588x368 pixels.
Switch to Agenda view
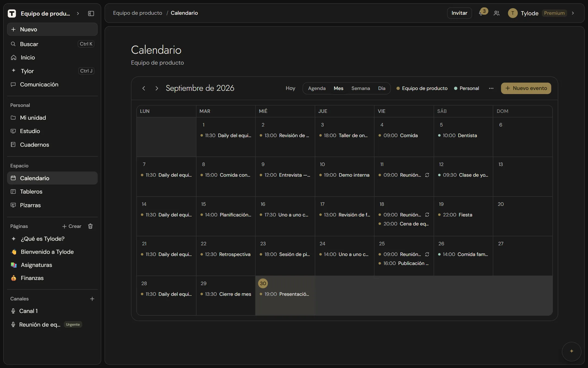[317, 88]
